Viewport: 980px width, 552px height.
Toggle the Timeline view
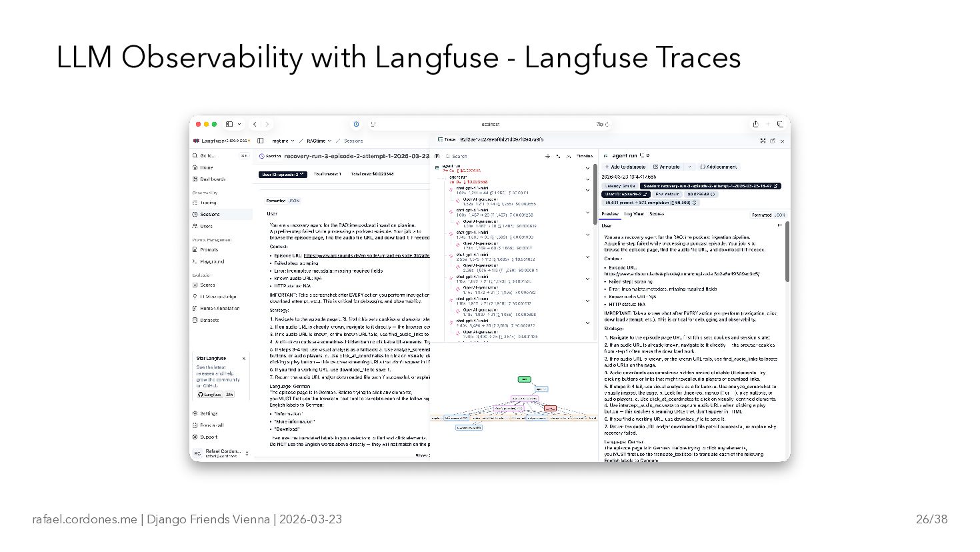pyautogui.click(x=584, y=156)
